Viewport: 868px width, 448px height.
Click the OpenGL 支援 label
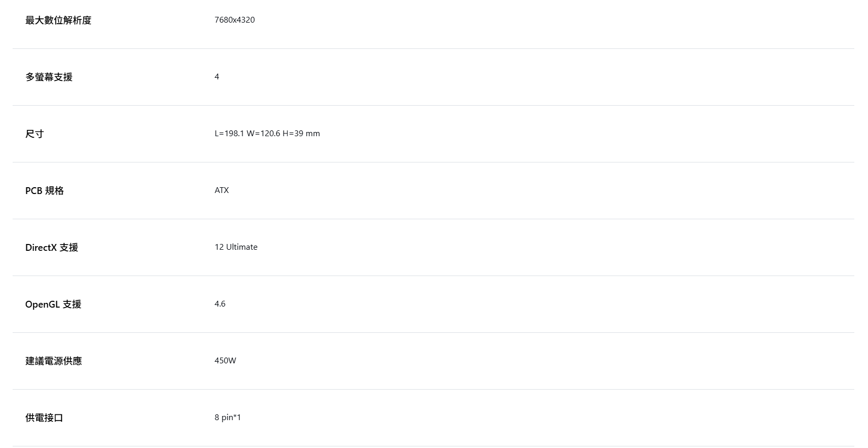pos(53,304)
